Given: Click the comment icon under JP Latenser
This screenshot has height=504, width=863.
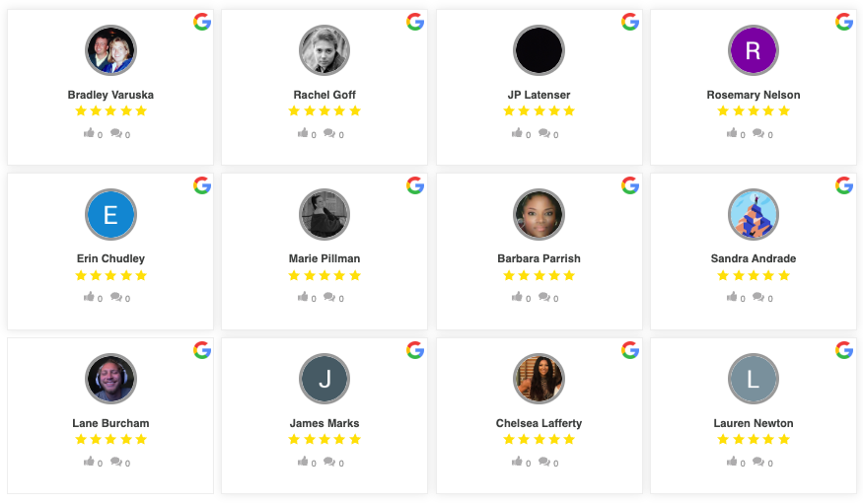Looking at the screenshot, I should pyautogui.click(x=543, y=133).
